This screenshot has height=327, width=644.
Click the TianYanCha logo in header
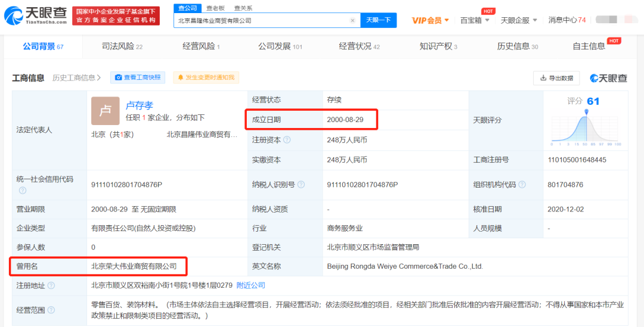[x=35, y=15]
